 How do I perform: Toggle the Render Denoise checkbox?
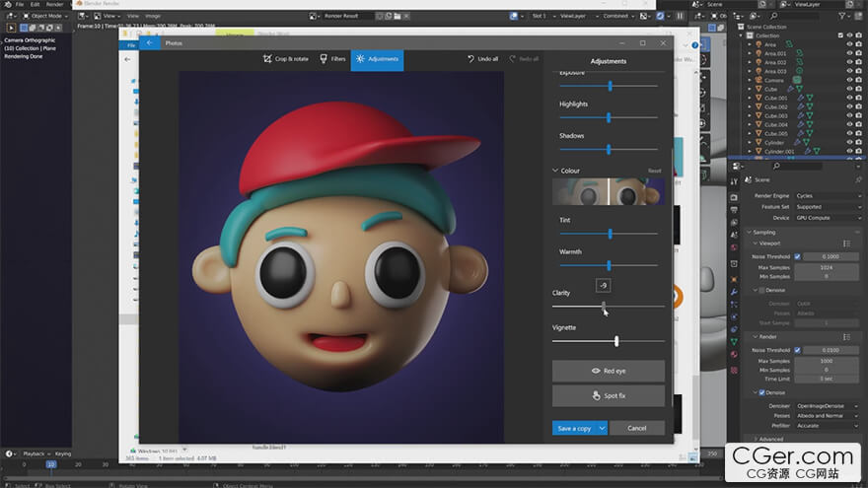(761, 392)
